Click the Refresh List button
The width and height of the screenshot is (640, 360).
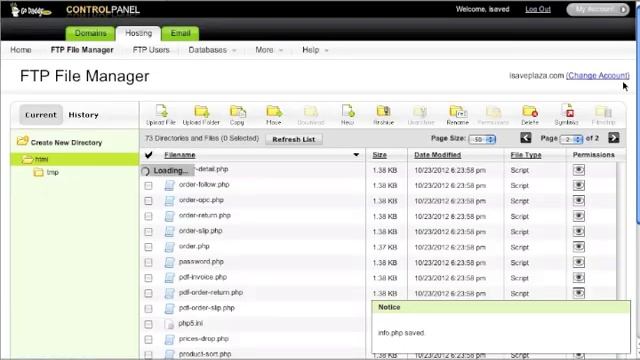tap(294, 139)
